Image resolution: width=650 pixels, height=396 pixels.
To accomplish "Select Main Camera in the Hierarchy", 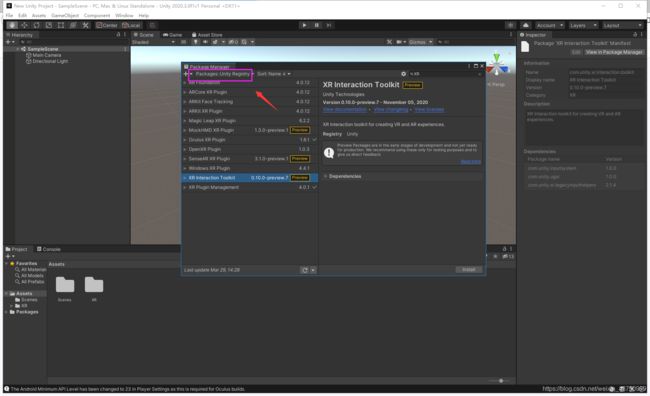I will [x=46, y=55].
